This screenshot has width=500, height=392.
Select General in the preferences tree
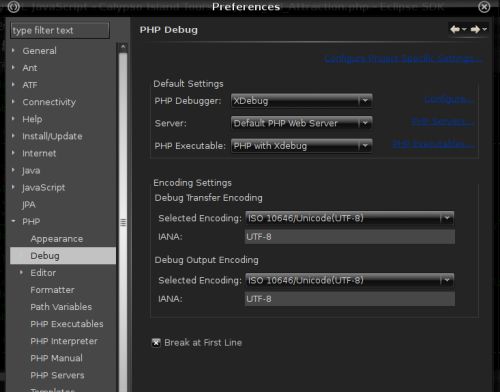click(x=39, y=51)
